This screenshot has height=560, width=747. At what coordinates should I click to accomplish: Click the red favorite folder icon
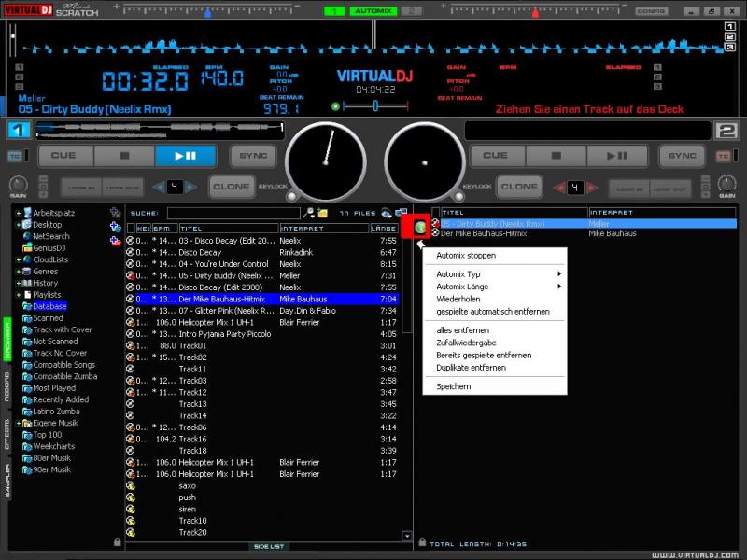(x=115, y=240)
